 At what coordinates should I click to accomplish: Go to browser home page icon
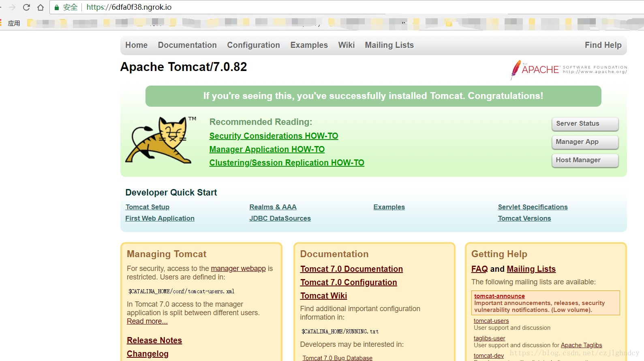[x=41, y=7]
